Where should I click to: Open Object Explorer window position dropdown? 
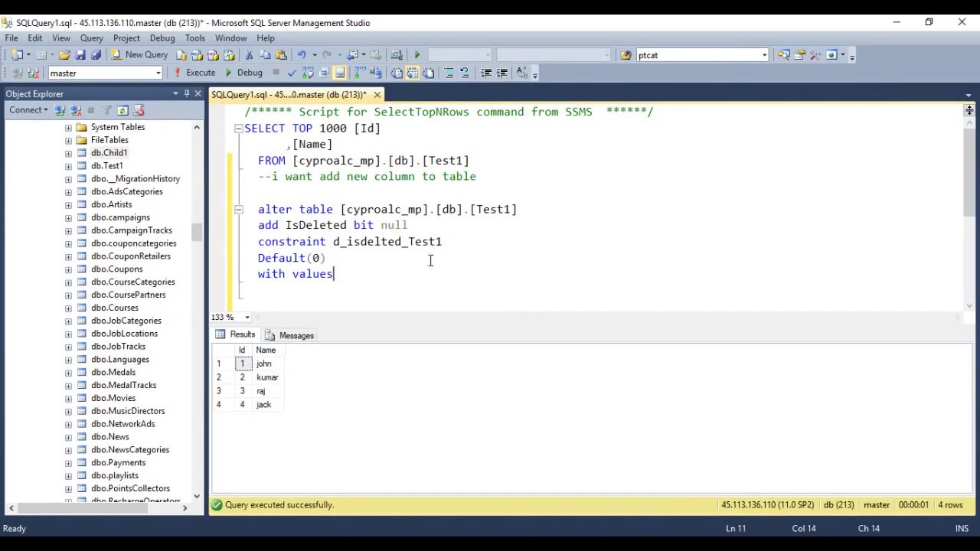(175, 93)
